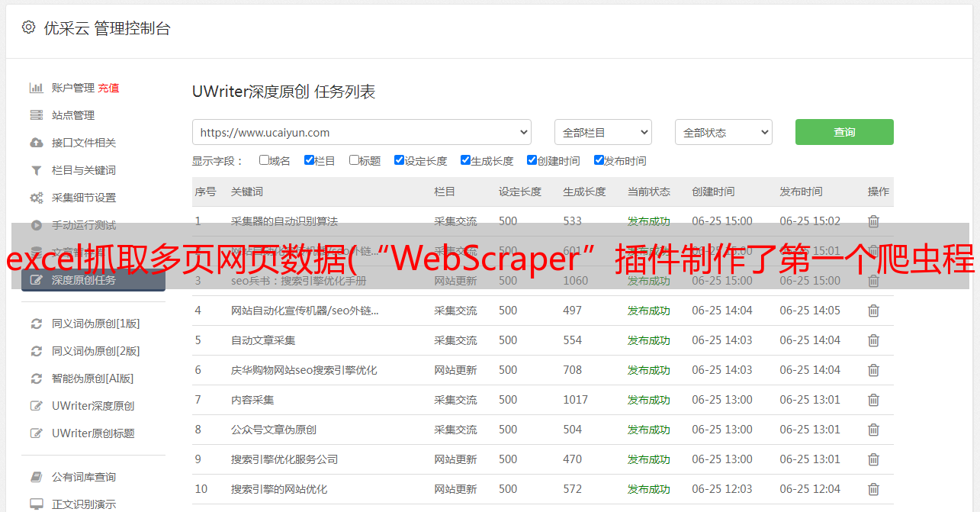Delete task 9 搜索引擎优化服务公司 with trash icon
The width and height of the screenshot is (980, 512).
click(x=873, y=459)
